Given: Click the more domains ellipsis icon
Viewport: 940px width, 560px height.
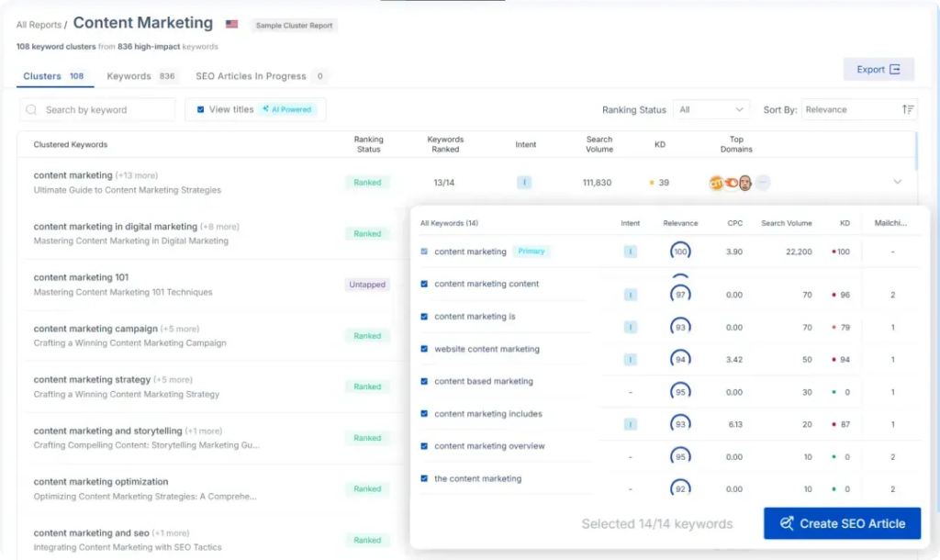Looking at the screenshot, I should [763, 183].
